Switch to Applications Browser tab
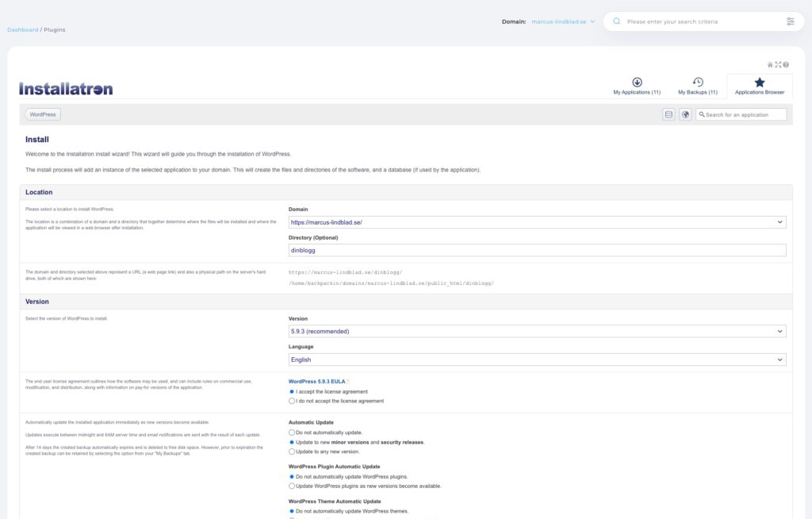This screenshot has width=812, height=519. click(x=759, y=86)
